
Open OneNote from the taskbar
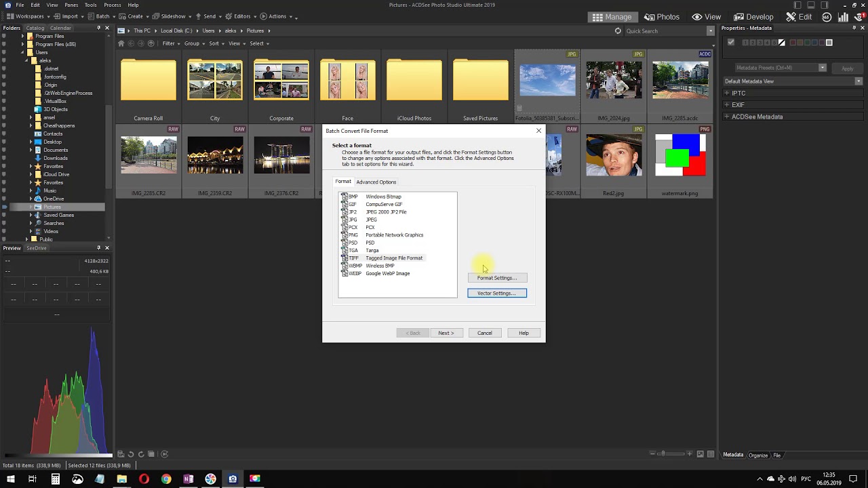[x=189, y=479]
